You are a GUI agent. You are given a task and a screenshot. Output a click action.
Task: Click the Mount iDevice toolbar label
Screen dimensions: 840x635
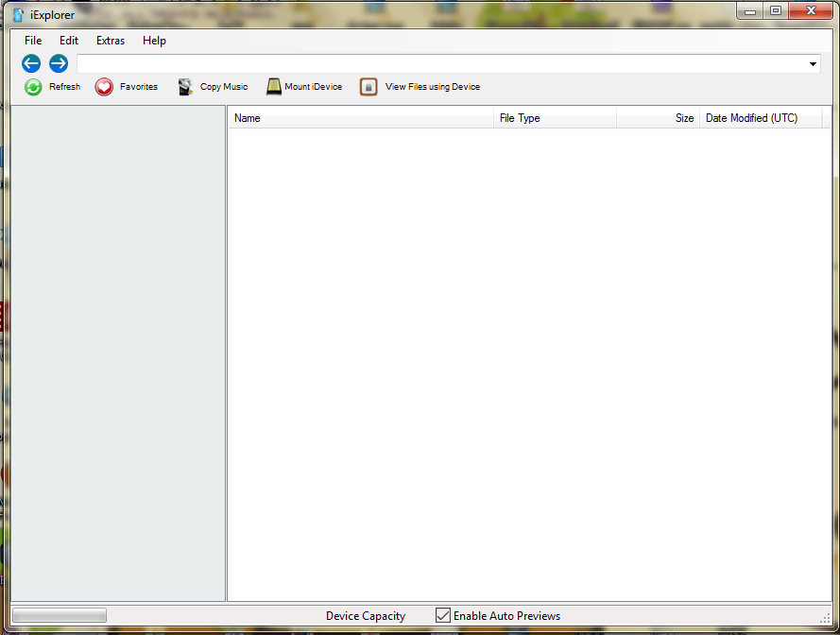tap(314, 87)
